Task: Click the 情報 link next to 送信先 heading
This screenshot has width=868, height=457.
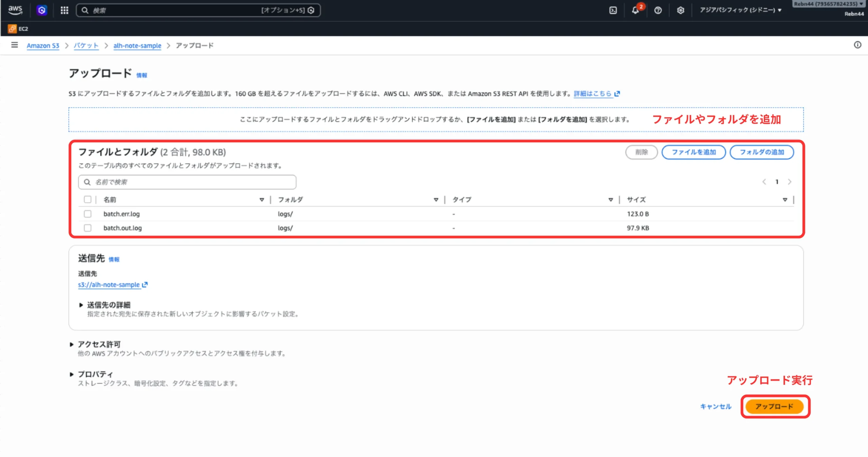Action: (114, 259)
